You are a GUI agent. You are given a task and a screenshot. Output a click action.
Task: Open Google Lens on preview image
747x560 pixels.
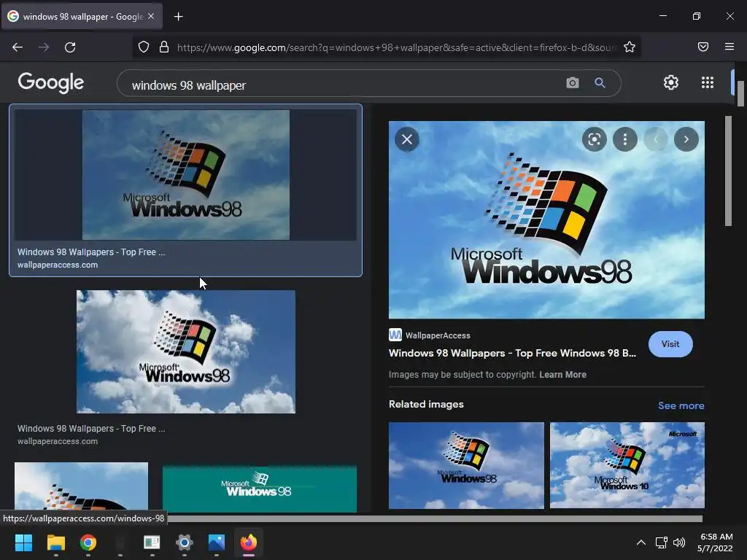click(x=594, y=139)
